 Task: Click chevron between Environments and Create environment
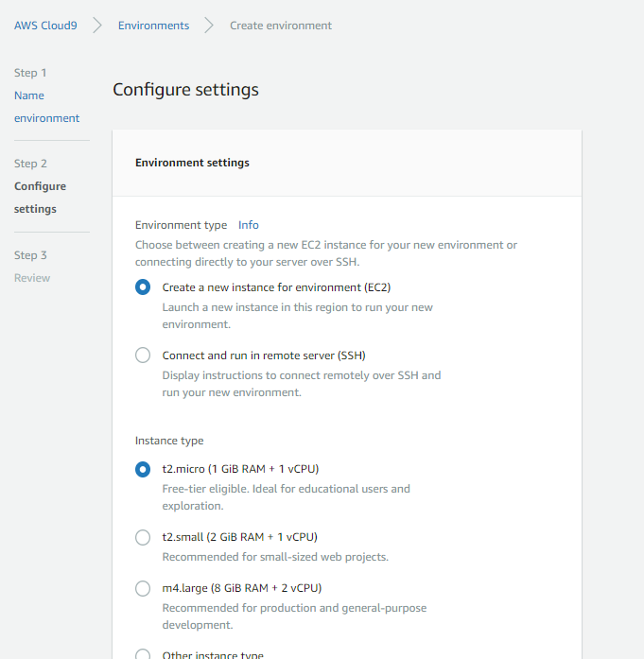[x=209, y=26]
